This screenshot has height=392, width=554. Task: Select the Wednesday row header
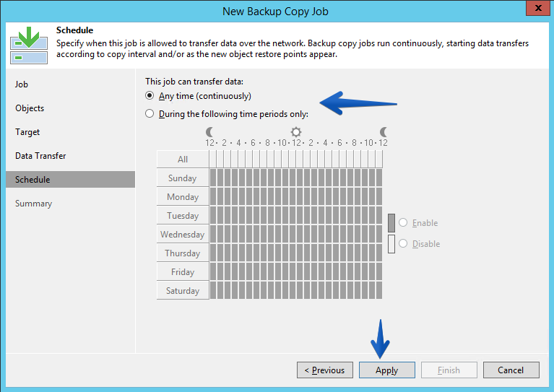tap(183, 235)
